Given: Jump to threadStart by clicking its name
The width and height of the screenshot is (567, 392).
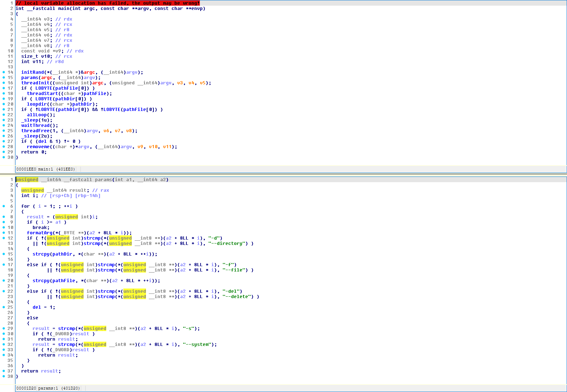Looking at the screenshot, I should coord(43,93).
